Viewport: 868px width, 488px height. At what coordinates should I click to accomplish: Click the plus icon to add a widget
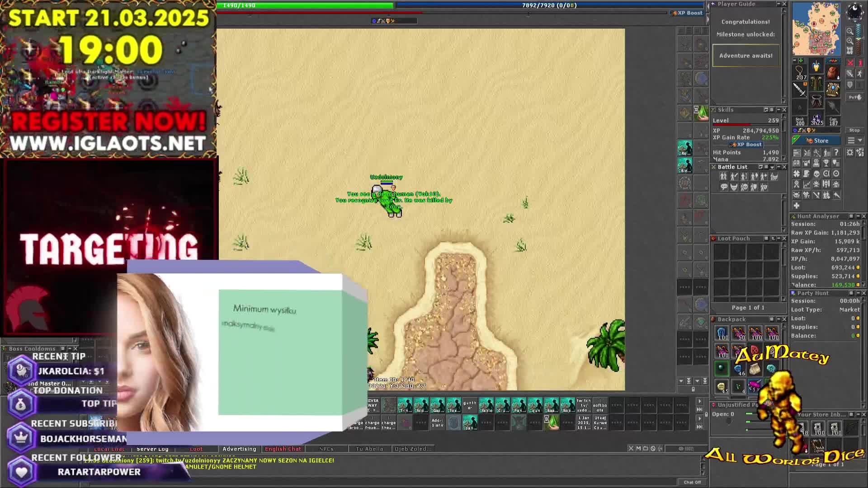[x=797, y=206]
